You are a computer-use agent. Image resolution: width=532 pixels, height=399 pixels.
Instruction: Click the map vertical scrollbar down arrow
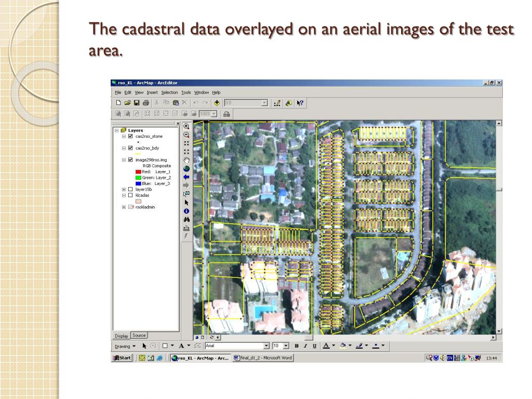tap(499, 331)
